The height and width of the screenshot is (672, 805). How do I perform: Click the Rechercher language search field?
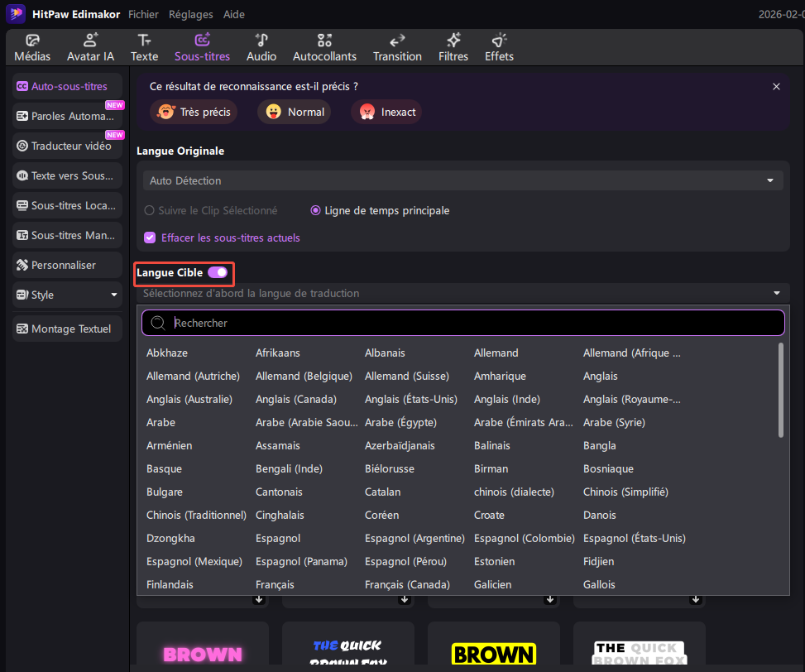tap(463, 323)
